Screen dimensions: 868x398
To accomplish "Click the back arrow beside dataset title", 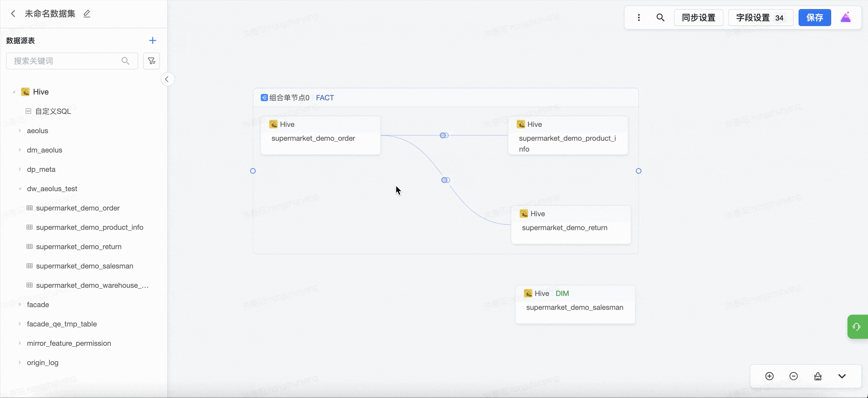I will (x=13, y=14).
